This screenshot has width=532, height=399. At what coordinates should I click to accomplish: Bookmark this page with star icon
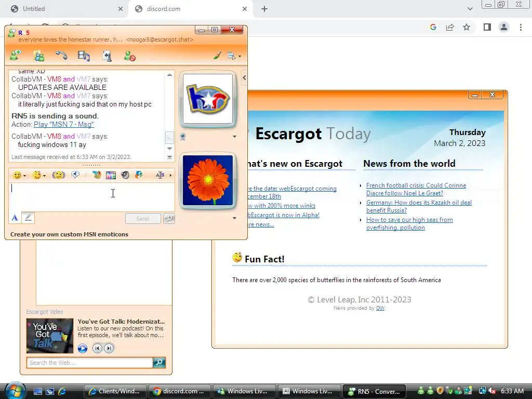coord(467,27)
